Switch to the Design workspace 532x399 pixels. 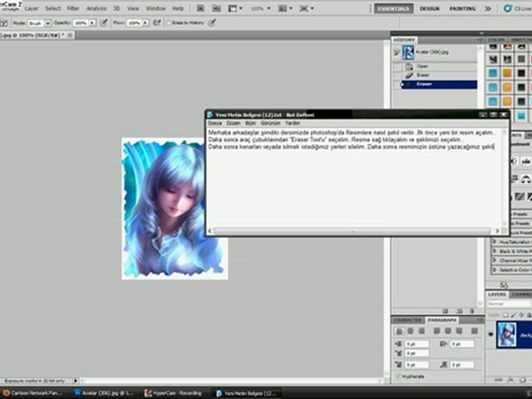click(429, 8)
